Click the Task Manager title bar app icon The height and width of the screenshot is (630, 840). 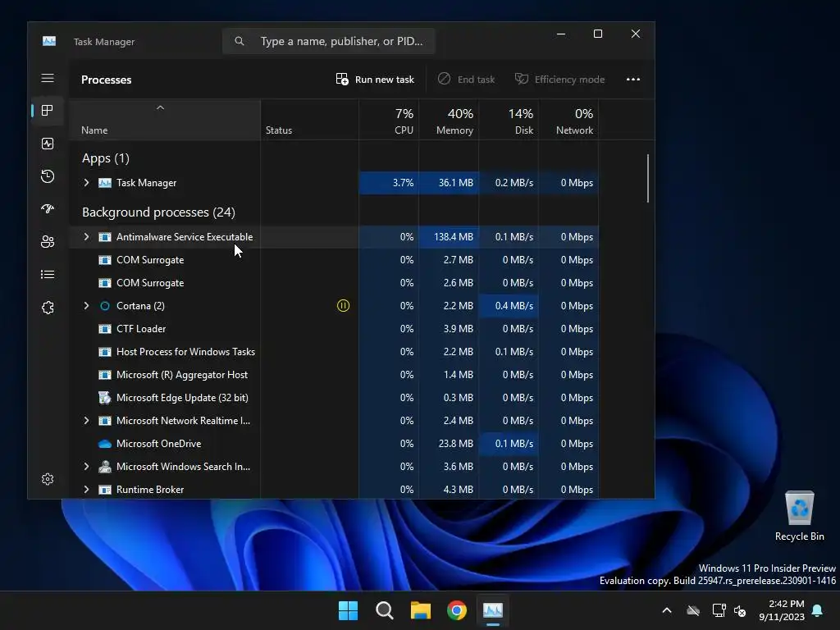pos(49,41)
